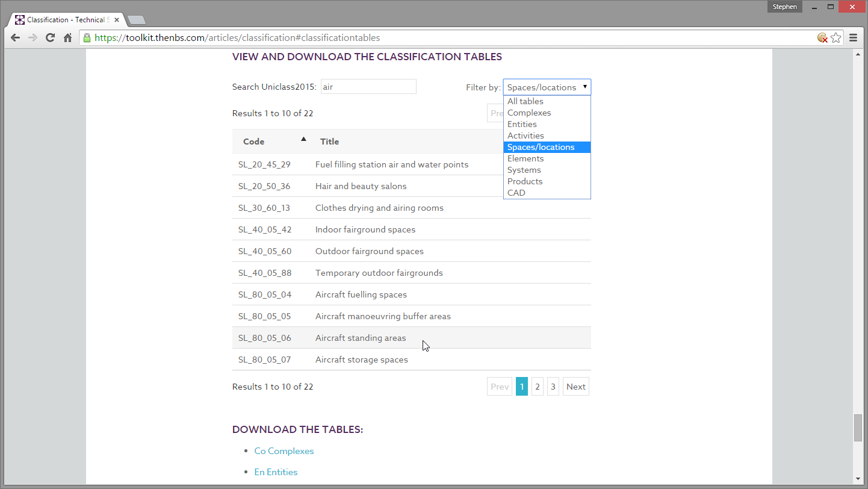Click the blocked-content icon in the address bar

pos(822,37)
